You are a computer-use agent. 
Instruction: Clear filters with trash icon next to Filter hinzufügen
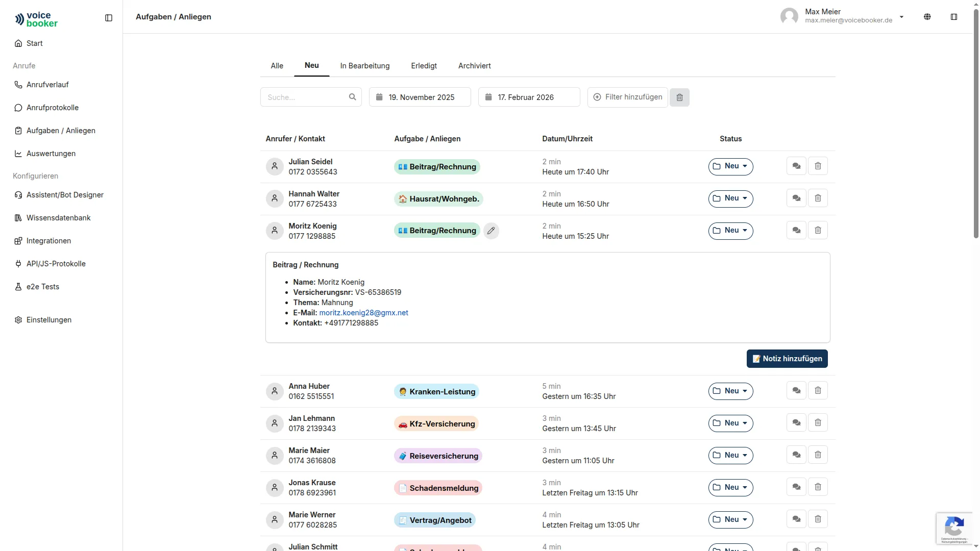[679, 97]
